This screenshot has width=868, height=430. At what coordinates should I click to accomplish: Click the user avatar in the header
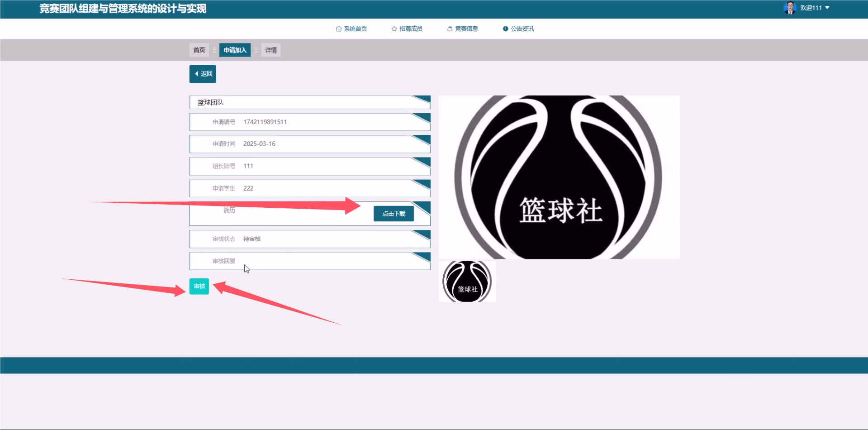pos(790,8)
